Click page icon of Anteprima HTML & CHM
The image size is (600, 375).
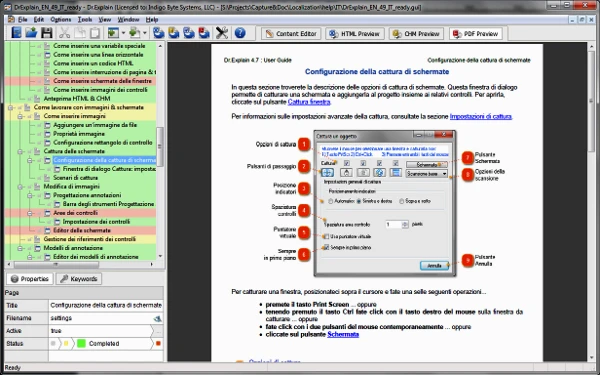coord(38,99)
